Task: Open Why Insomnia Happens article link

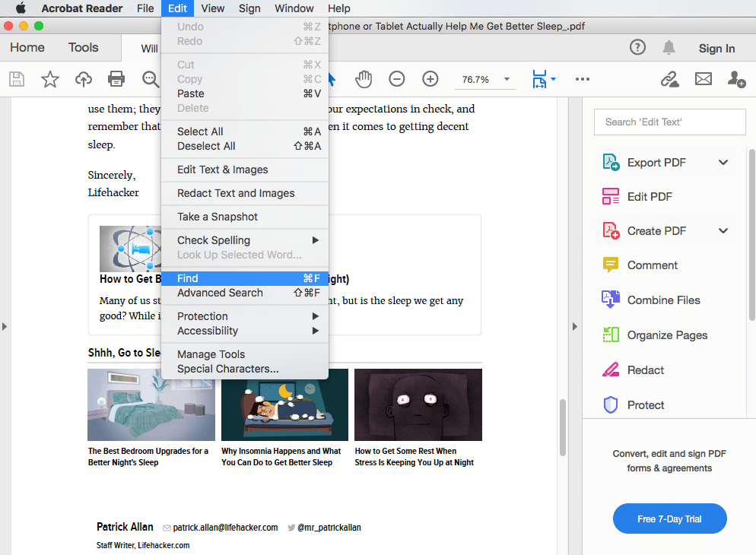Action: [x=281, y=456]
